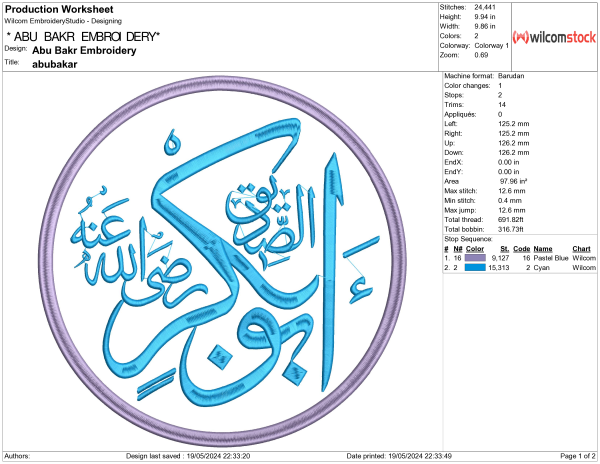Viewport: 600px width, 464px height.
Task: Select the stitches count '24,441'
Action: [x=485, y=7]
